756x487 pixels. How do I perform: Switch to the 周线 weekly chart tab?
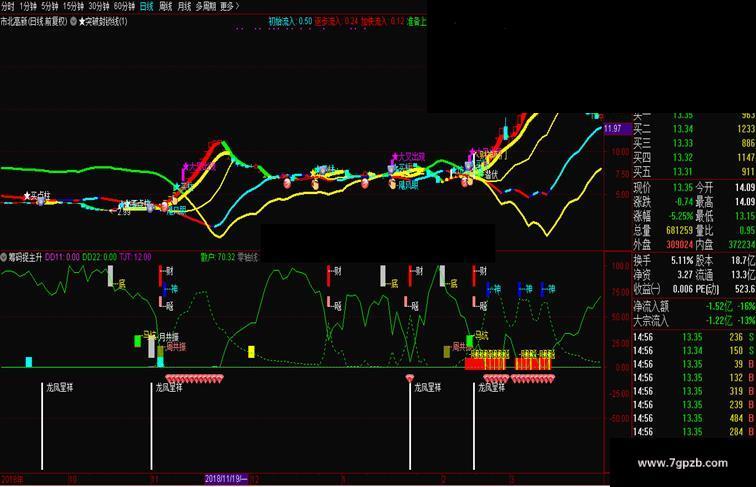[165, 6]
